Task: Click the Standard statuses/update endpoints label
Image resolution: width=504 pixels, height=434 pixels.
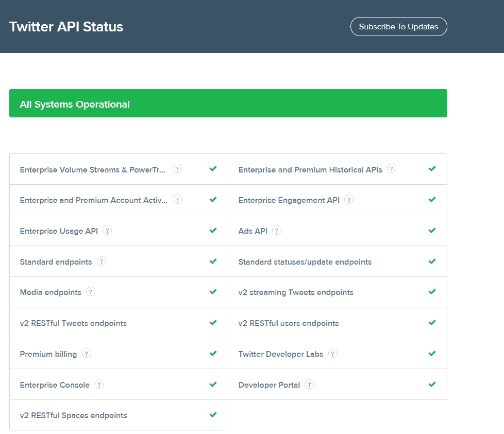Action: 305,262
